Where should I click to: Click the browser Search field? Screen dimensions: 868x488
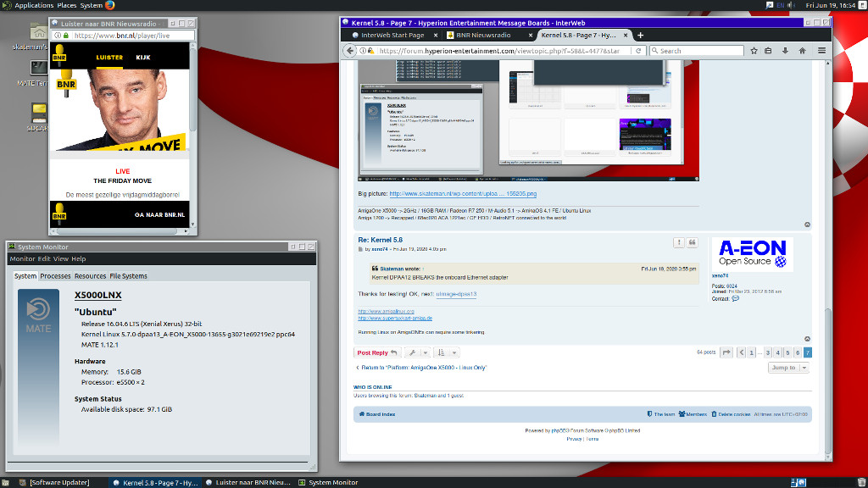coord(695,51)
